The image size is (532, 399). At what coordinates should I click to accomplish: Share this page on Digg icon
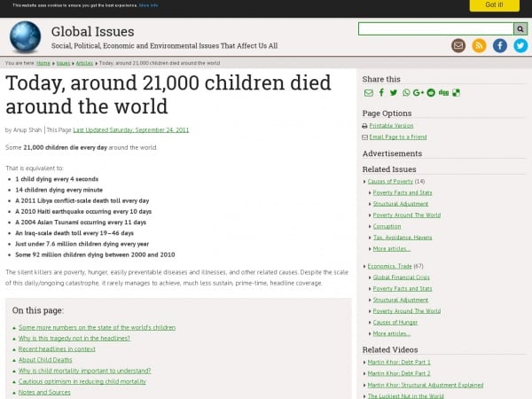pyautogui.click(x=443, y=92)
